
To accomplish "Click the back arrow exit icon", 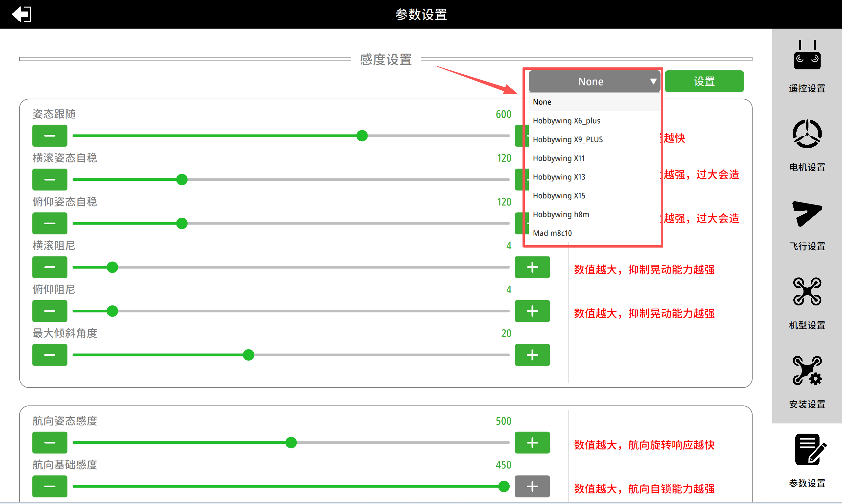I will pos(22,14).
